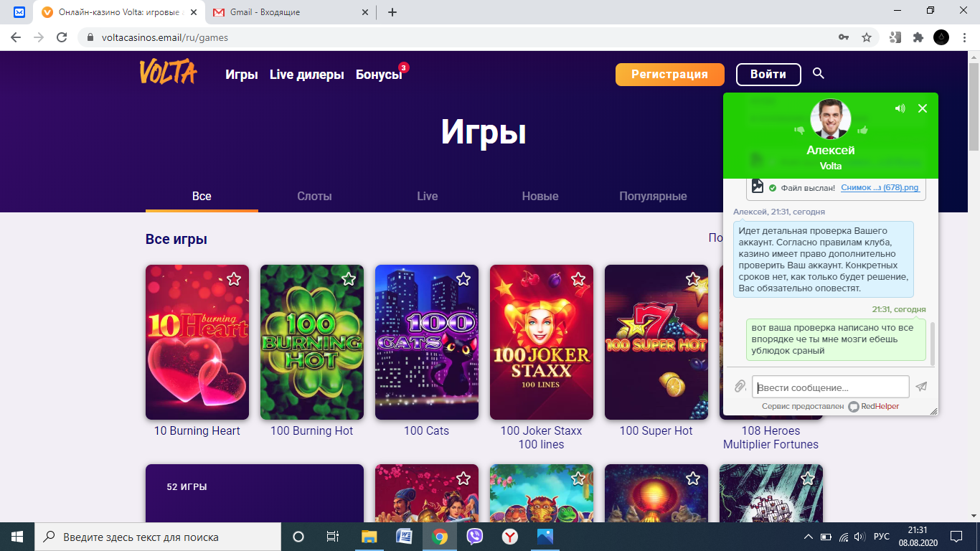Click the Windows taskbar search box
Screen dimensions: 980x551
(x=158, y=537)
